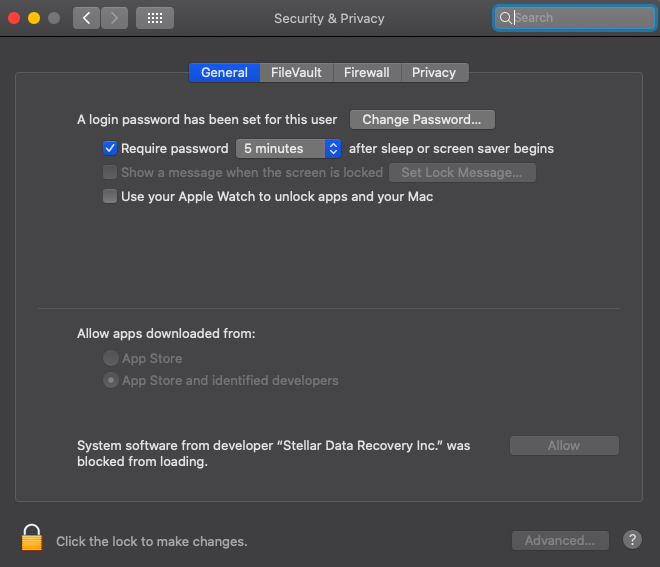This screenshot has height=567, width=660.
Task: Switch to the FileVault tab
Action: pyautogui.click(x=296, y=72)
